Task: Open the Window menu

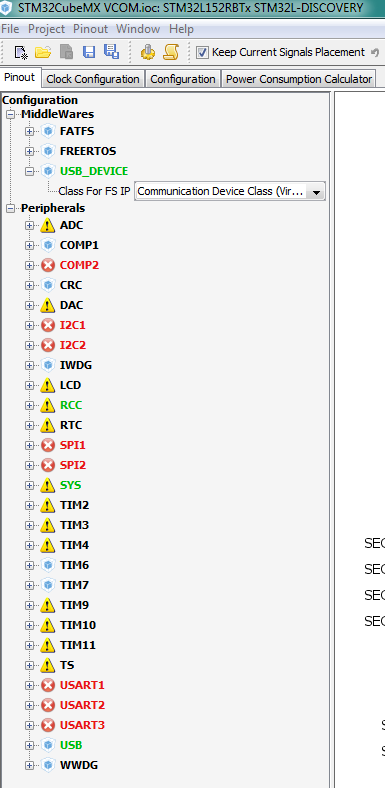Action: pyautogui.click(x=138, y=29)
